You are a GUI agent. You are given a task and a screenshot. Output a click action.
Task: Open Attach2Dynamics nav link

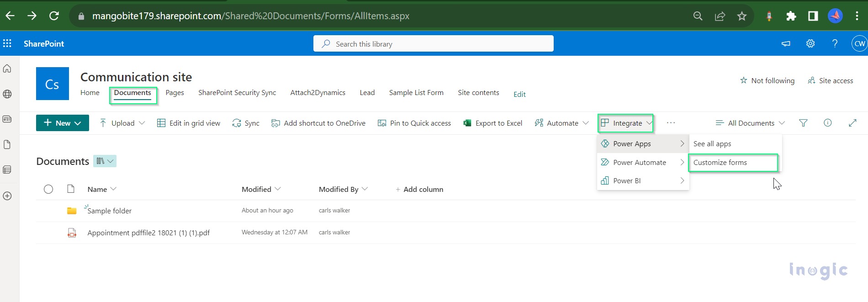pyautogui.click(x=318, y=92)
